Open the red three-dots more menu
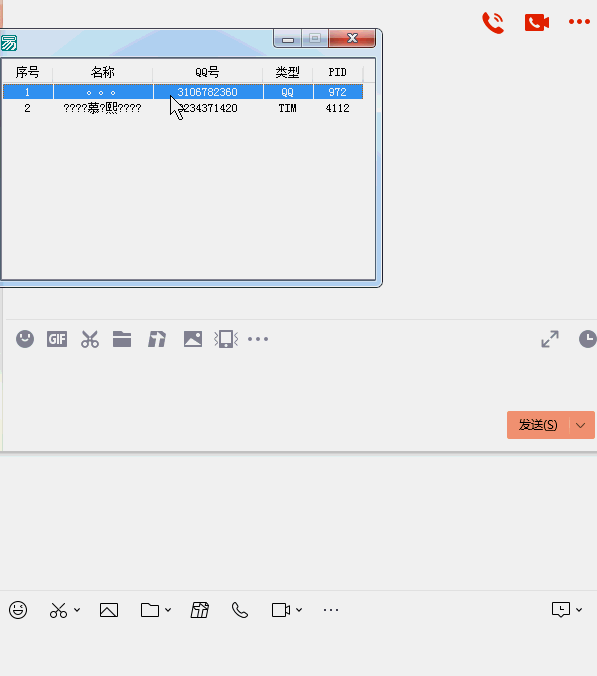The height and width of the screenshot is (676, 597). pyautogui.click(x=579, y=22)
